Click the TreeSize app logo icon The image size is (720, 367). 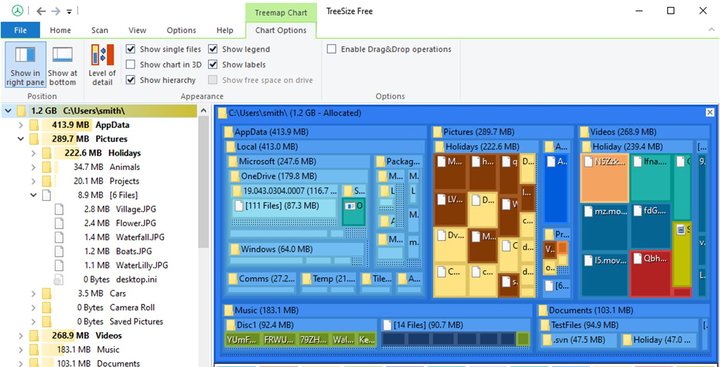tap(17, 11)
